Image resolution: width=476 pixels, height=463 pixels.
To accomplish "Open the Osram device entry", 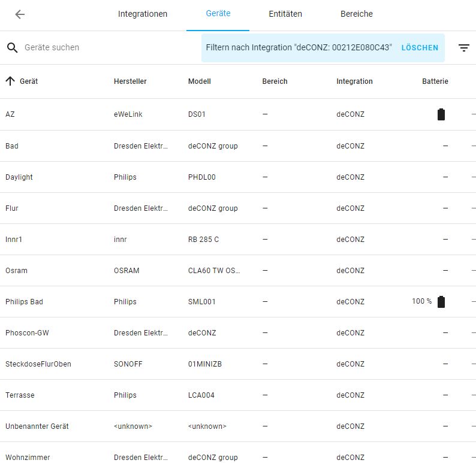I will (16, 271).
